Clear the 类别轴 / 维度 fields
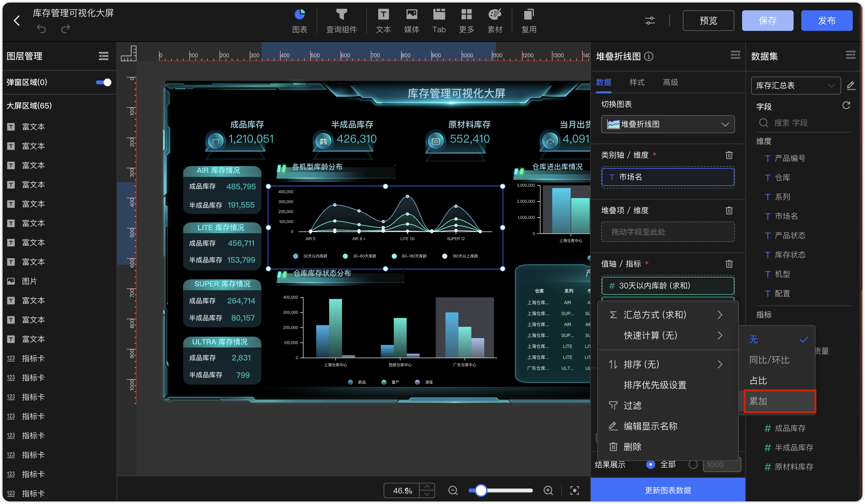865x504 pixels. [729, 155]
